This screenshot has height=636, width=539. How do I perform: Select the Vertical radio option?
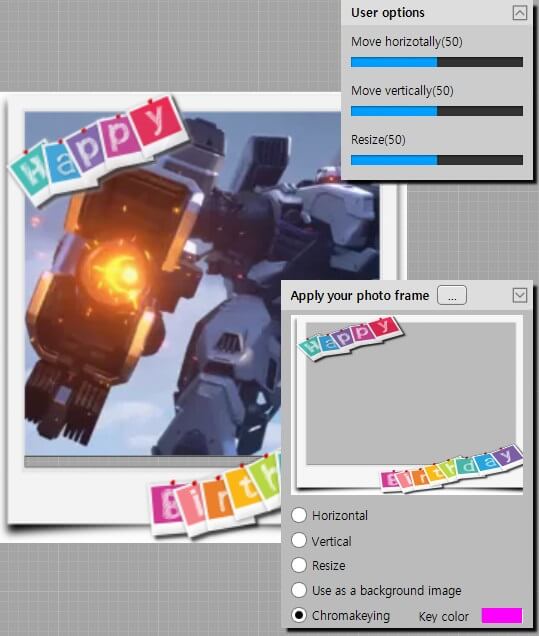coord(299,540)
